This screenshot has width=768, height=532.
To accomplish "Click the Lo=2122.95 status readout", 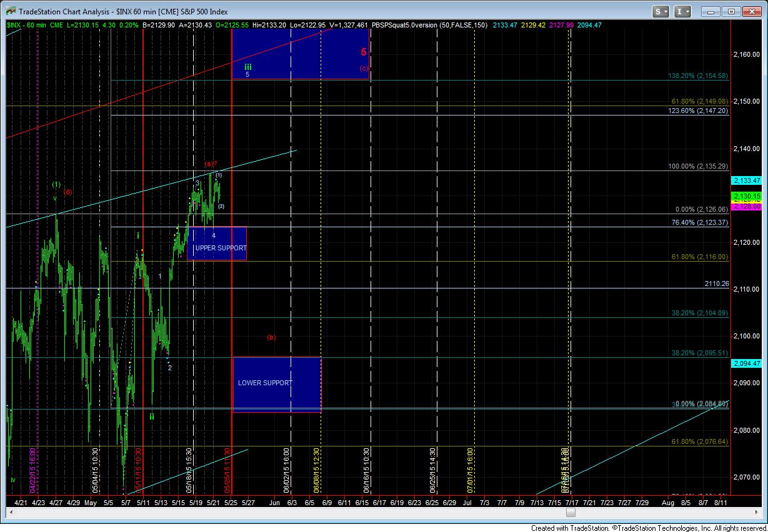I will 309,24.
